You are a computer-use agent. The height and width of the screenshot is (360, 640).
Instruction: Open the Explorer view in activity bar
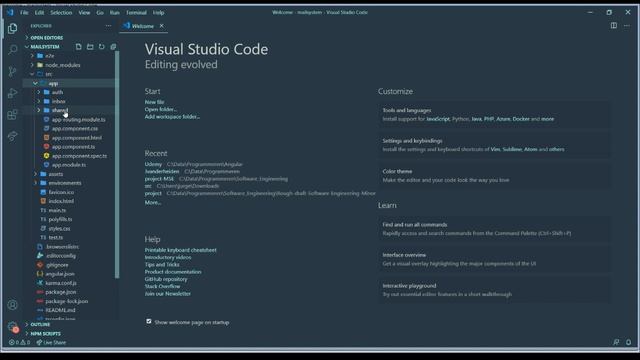(x=12, y=28)
